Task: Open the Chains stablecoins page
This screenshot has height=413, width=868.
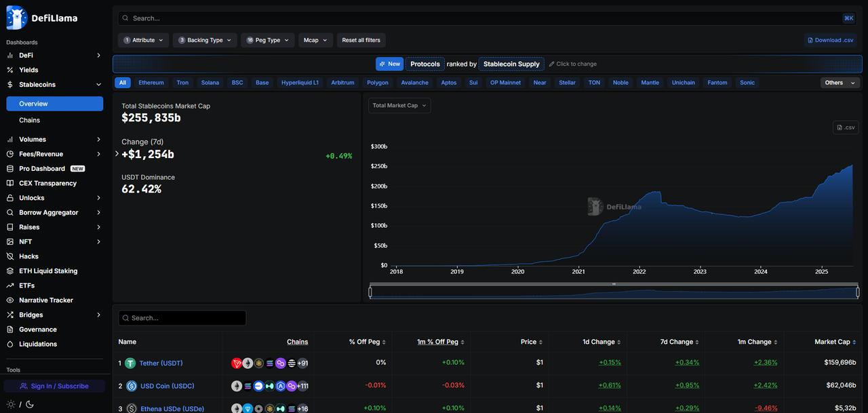Action: click(30, 121)
